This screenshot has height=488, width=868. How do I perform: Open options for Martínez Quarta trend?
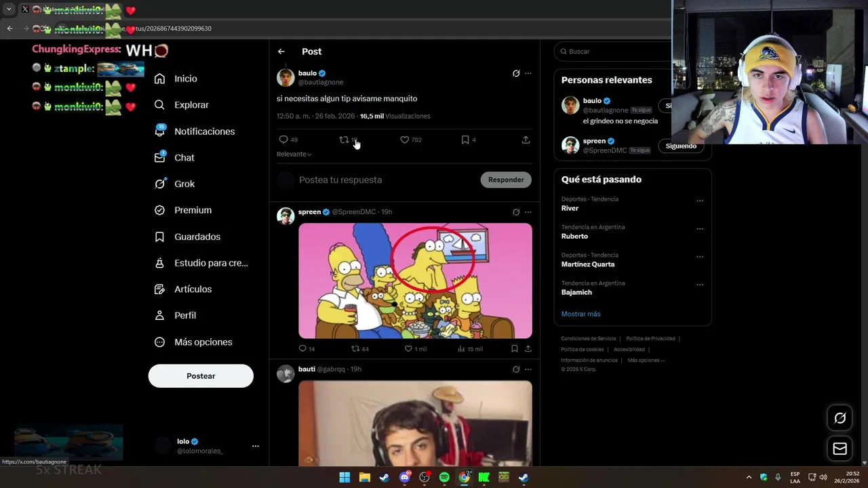click(x=700, y=257)
